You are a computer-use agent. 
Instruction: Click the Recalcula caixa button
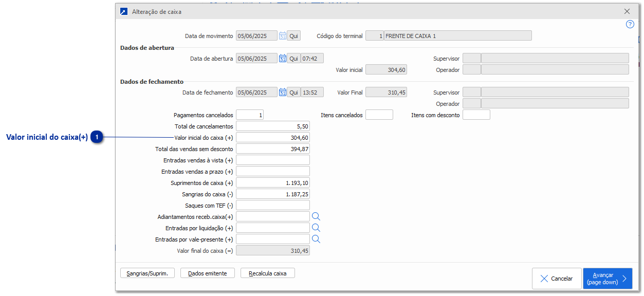pos(268,273)
